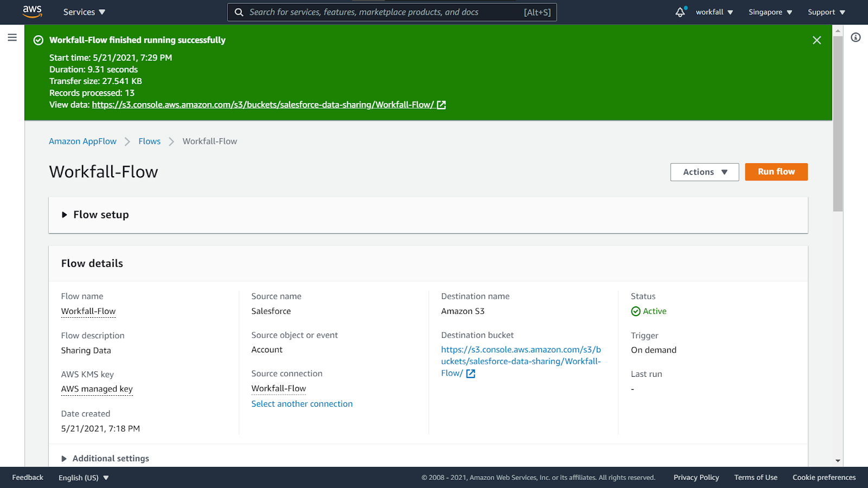Open the English (US) language selector
Screen dimensions: 868x488
pos(84,478)
